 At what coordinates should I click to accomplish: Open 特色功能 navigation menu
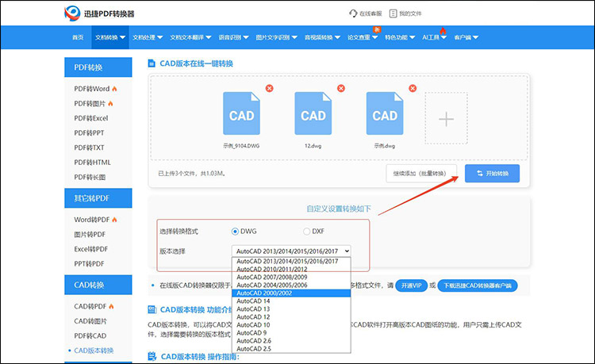(x=400, y=37)
